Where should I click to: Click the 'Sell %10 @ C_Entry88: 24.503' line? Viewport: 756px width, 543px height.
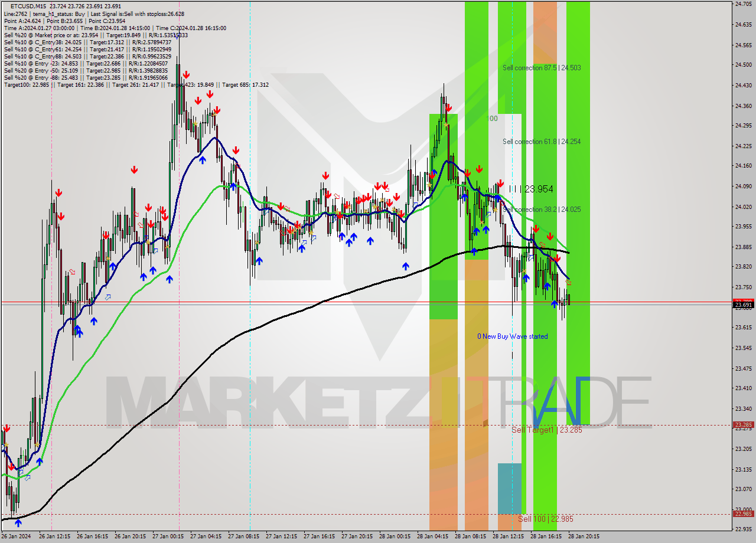click(87, 56)
